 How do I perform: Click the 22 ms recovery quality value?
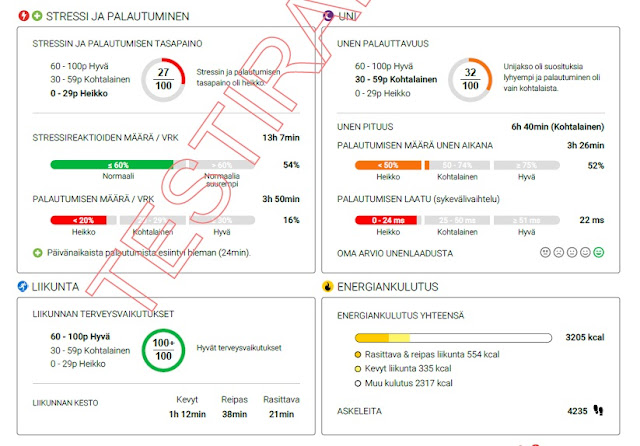pyautogui.click(x=592, y=220)
